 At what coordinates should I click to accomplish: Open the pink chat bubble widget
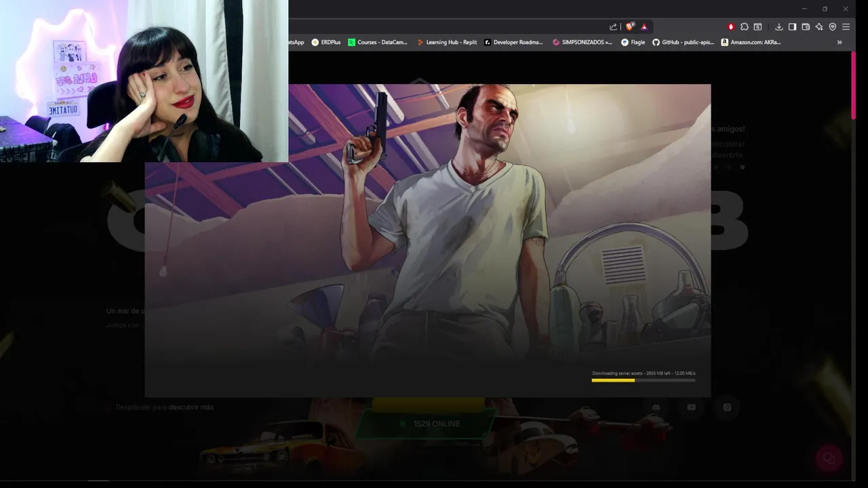[829, 458]
